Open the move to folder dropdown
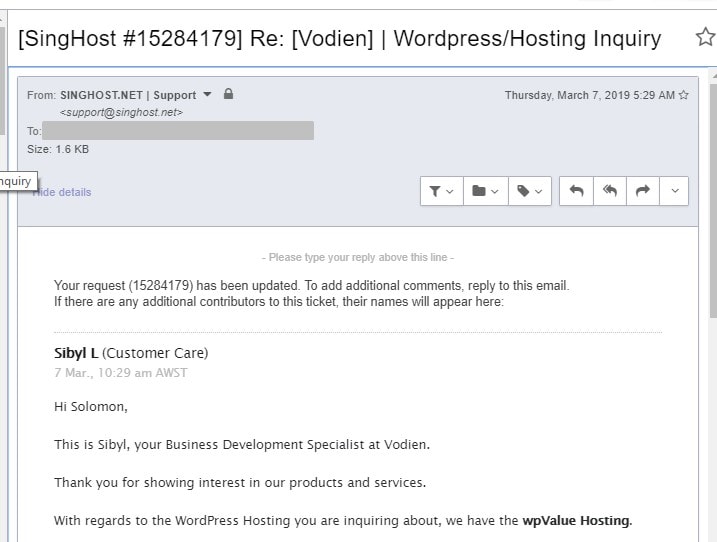The image size is (717, 542). (x=486, y=191)
